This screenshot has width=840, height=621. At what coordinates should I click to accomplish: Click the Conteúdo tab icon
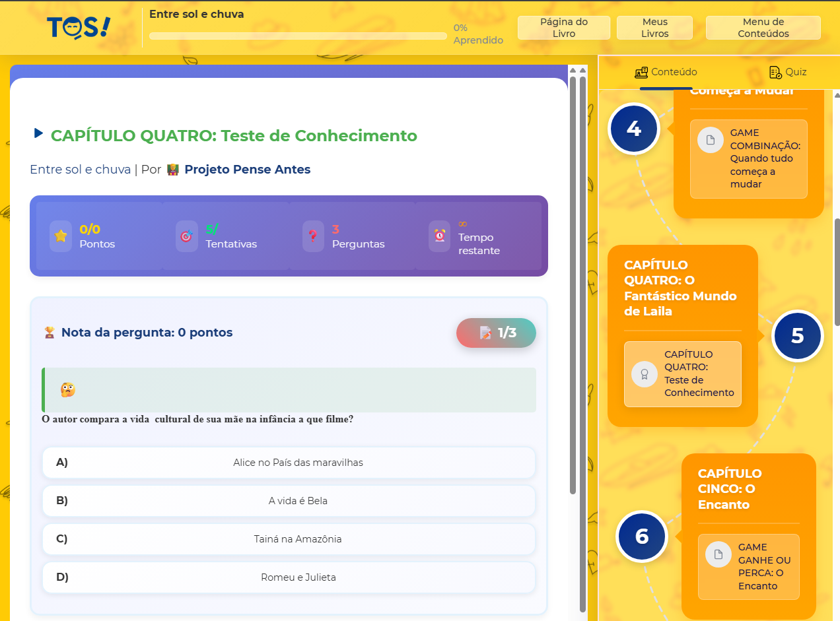point(641,73)
